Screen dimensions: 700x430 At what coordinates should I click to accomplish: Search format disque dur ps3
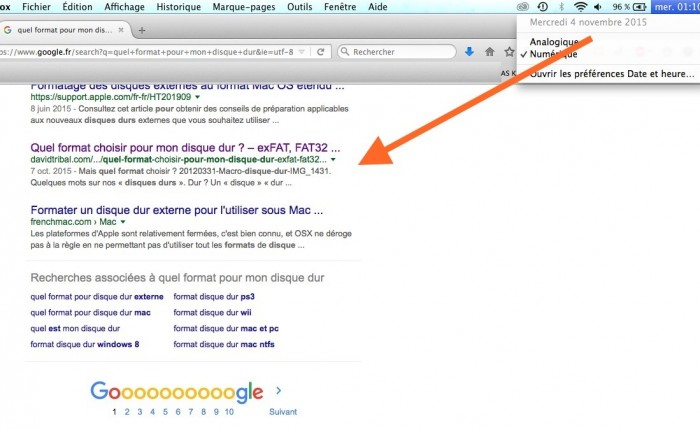coord(214,296)
